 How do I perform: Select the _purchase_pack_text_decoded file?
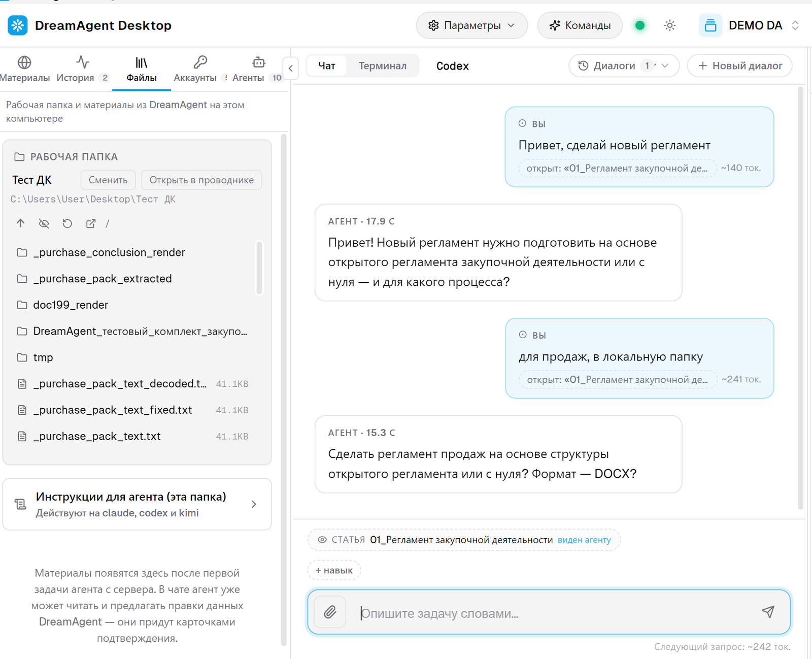(133, 384)
